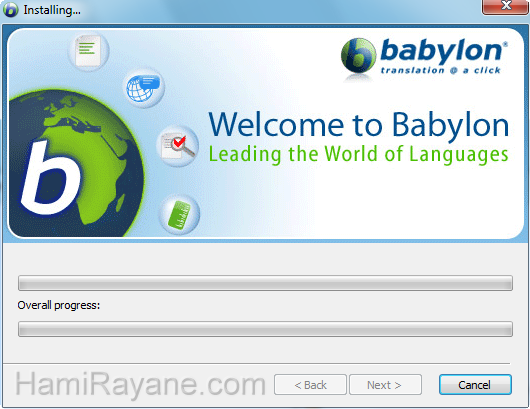
Task: Click the top file progress bar
Action: (x=265, y=283)
